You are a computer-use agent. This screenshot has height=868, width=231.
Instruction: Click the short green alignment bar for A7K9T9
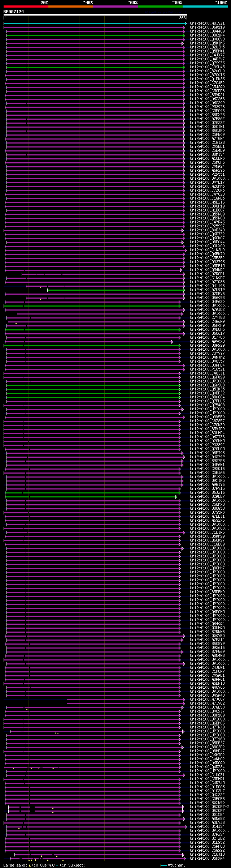(x=116, y=290)
